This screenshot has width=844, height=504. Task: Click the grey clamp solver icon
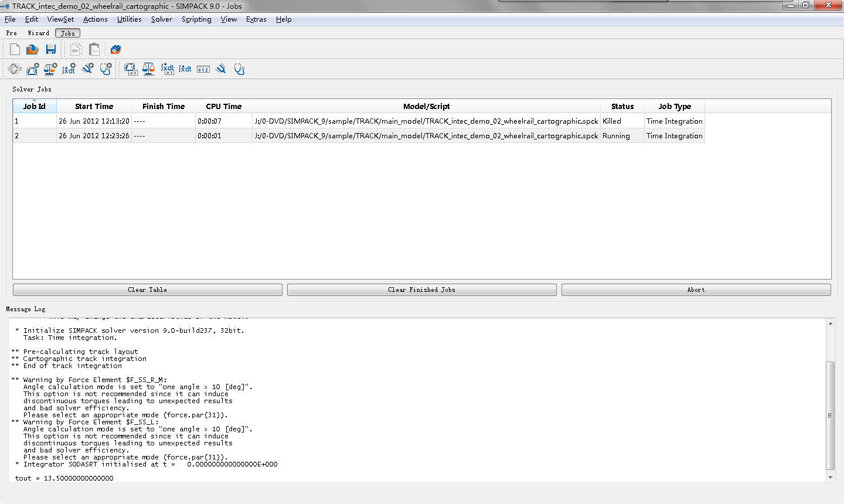tap(15, 69)
